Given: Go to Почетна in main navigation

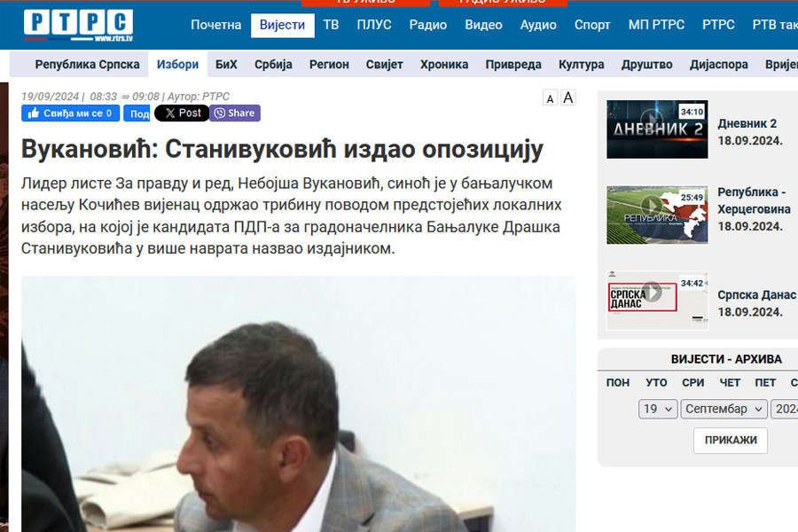Looking at the screenshot, I should coord(215,25).
